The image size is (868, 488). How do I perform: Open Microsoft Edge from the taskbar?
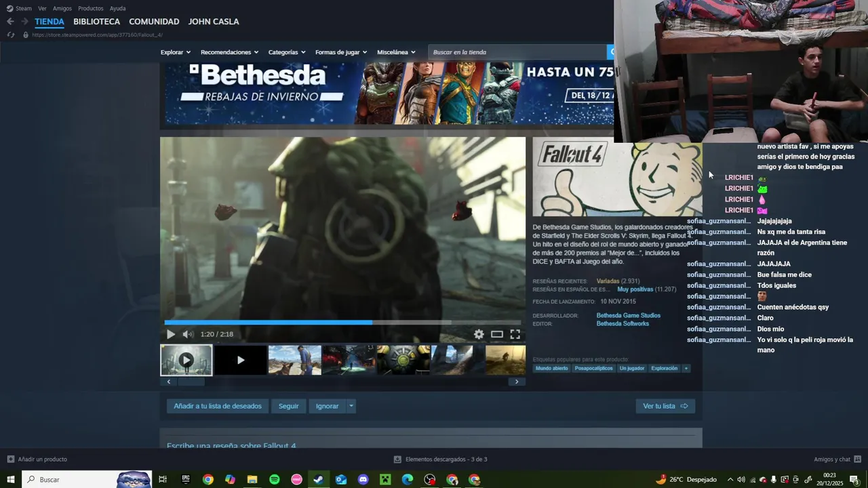coord(408,479)
